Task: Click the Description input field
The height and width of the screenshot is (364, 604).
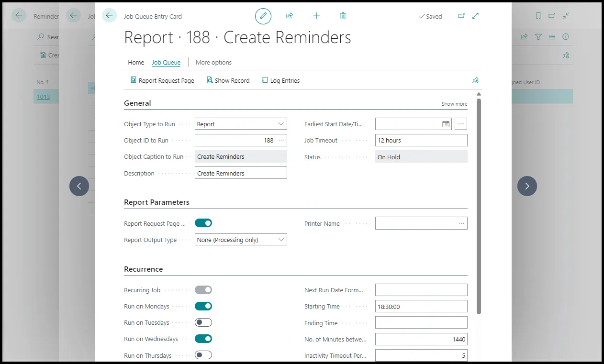Action: pyautogui.click(x=241, y=173)
